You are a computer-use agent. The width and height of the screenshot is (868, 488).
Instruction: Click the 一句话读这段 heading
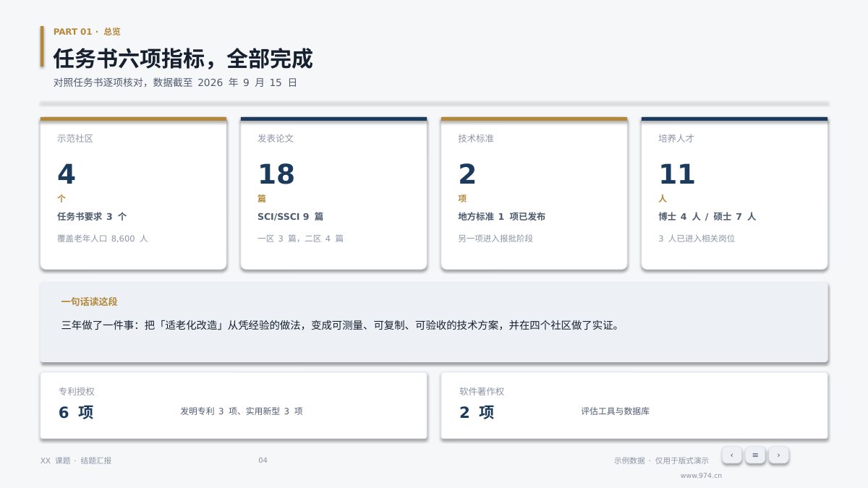[x=90, y=301]
